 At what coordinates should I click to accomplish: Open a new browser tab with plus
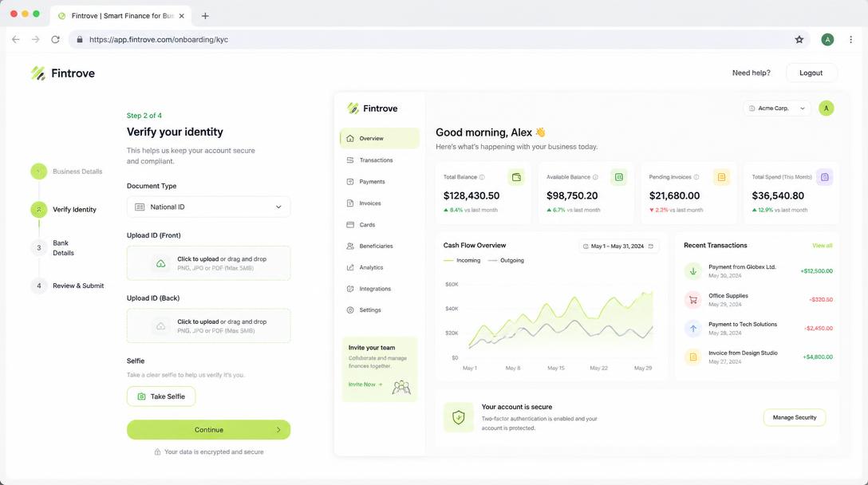click(205, 15)
